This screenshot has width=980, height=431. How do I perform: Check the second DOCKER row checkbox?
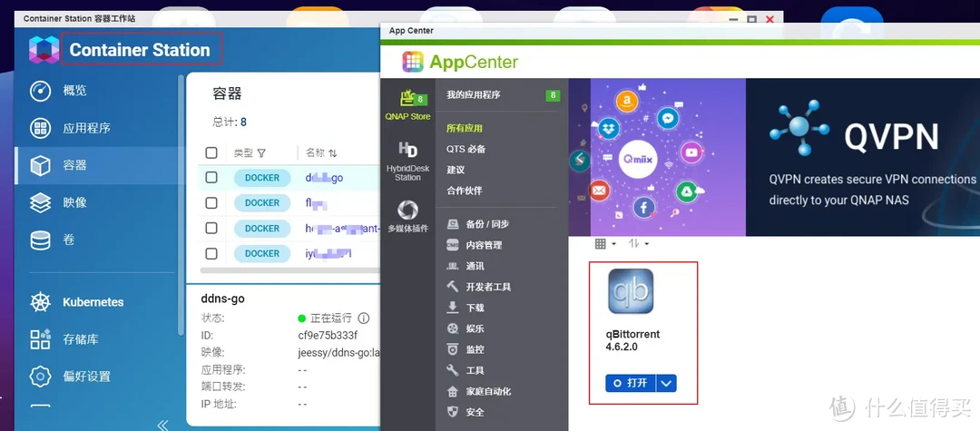[211, 203]
